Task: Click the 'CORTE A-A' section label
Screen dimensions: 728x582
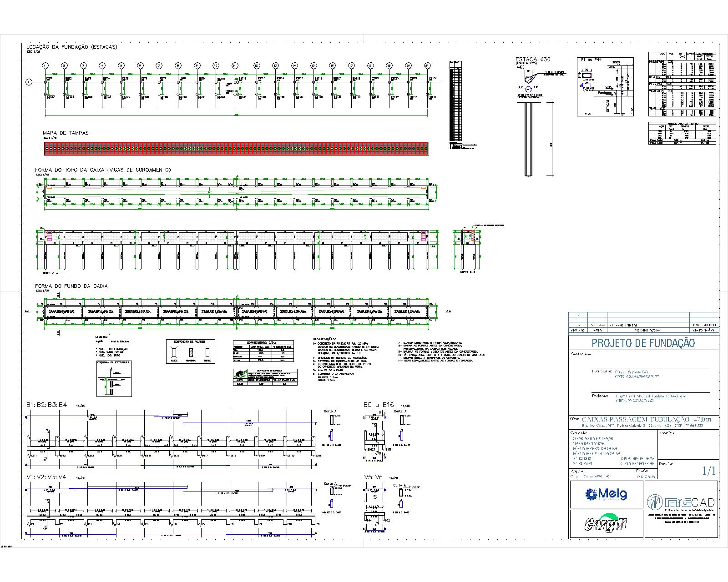Action: [x=50, y=273]
